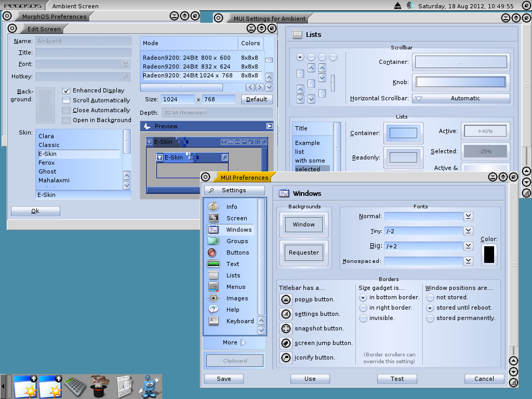This screenshot has width=532, height=399.
Task: Click the Default size button
Action: pyautogui.click(x=257, y=99)
